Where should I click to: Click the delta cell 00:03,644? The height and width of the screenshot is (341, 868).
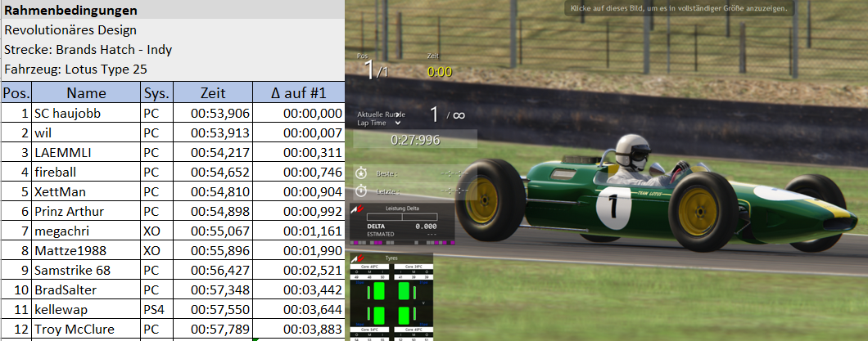[299, 310]
